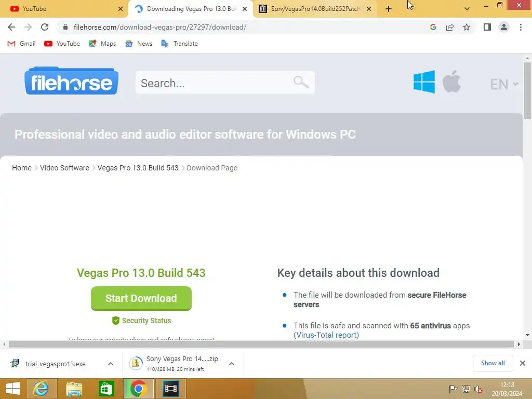The height and width of the screenshot is (399, 532).
Task: Open the EN language dropdown
Action: click(504, 84)
